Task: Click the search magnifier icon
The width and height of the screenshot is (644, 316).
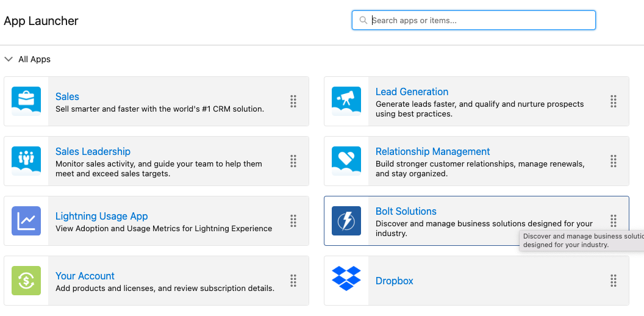Action: click(363, 20)
